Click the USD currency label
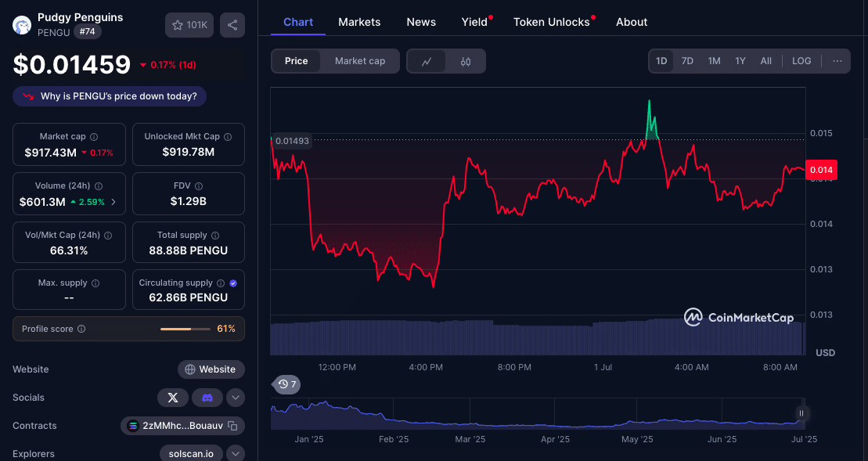The image size is (868, 461). [825, 352]
